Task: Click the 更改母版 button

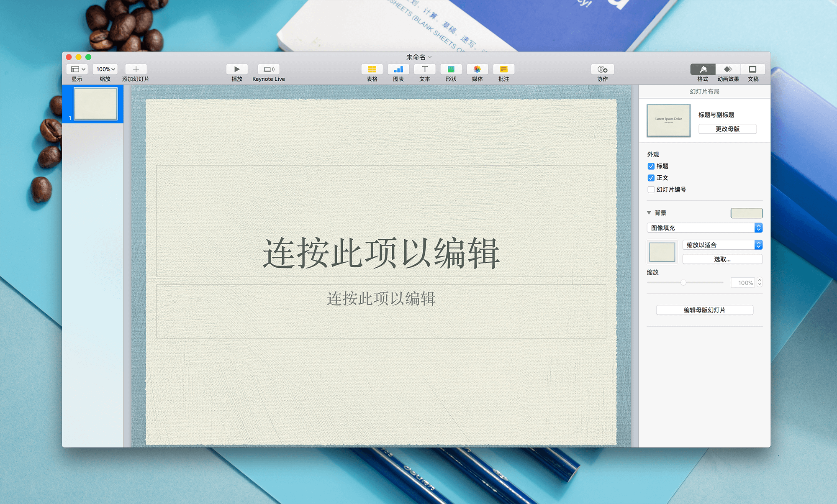Action: [x=727, y=129]
